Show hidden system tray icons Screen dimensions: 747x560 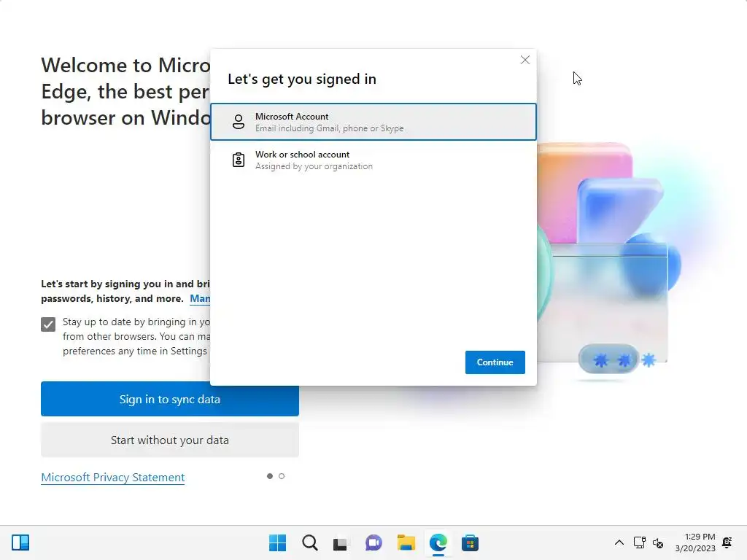pyautogui.click(x=619, y=542)
